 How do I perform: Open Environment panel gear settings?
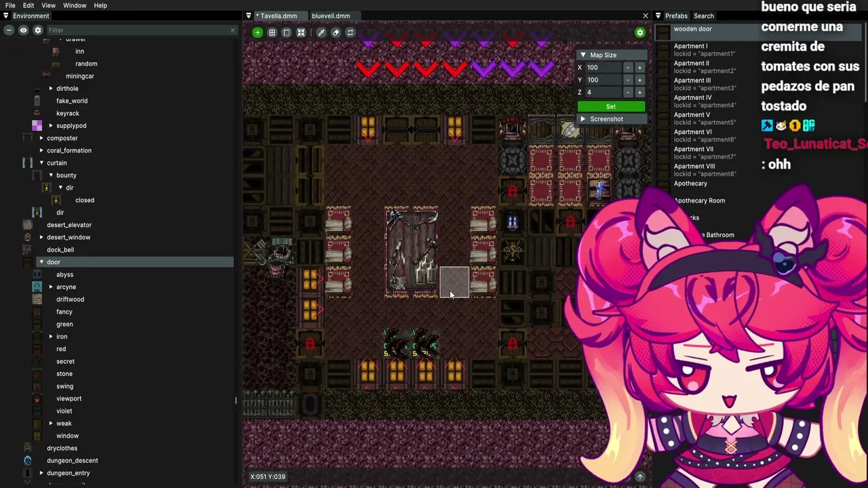tap(38, 30)
